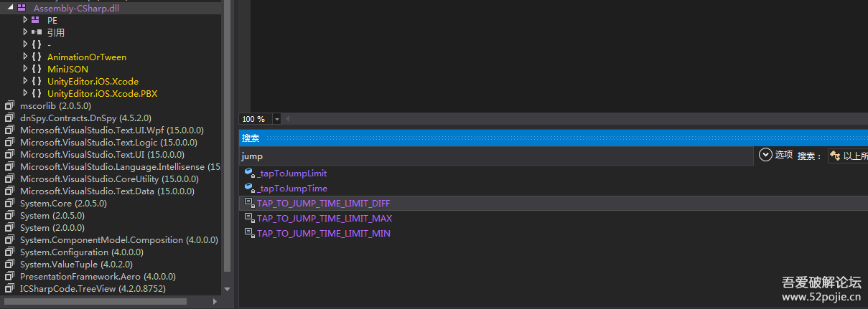
Task: Open the 100 % zoom dropdown
Action: click(x=277, y=119)
